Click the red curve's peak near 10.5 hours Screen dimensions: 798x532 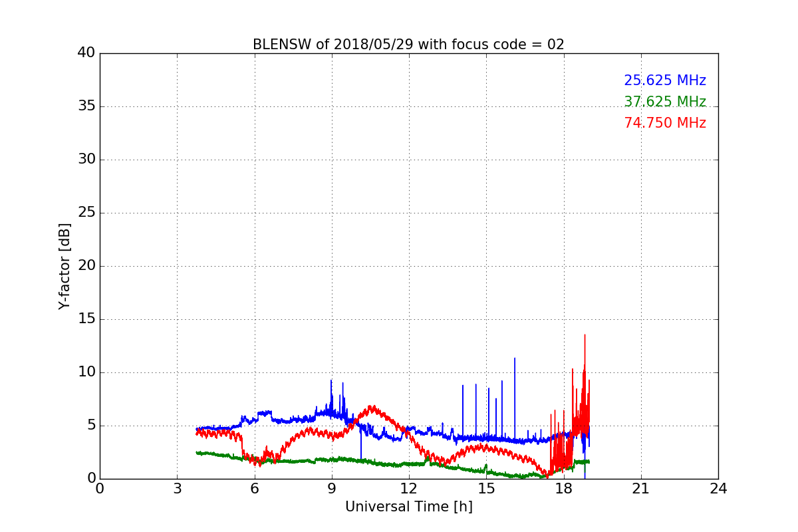click(372, 407)
